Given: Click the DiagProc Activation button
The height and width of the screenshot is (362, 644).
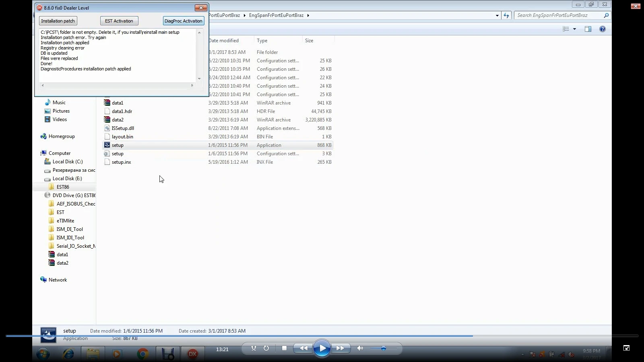Looking at the screenshot, I should click(x=184, y=21).
